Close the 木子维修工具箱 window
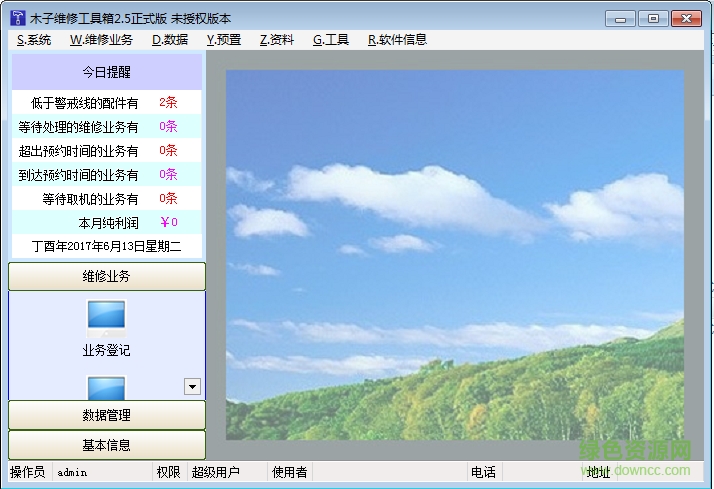Viewport: 714px width, 489px height. pos(686,19)
